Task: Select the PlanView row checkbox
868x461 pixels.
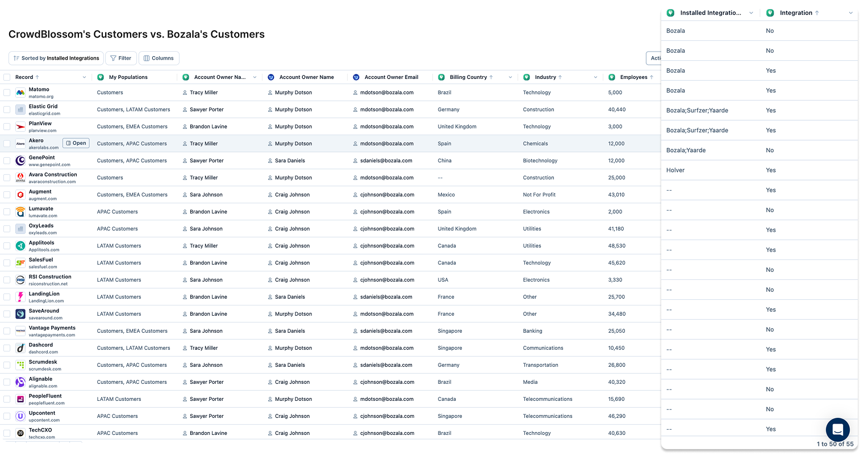Action: (x=7, y=127)
